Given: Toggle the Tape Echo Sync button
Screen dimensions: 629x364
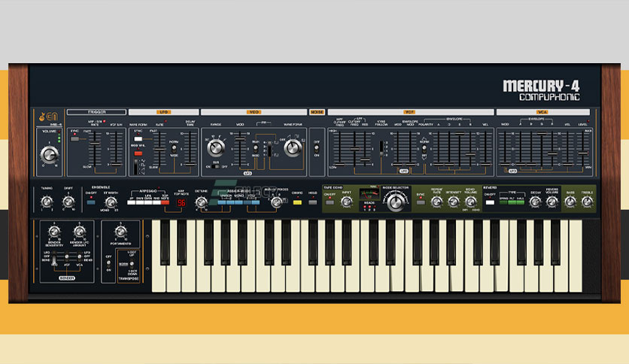Looking at the screenshot, I should pyautogui.click(x=421, y=202).
